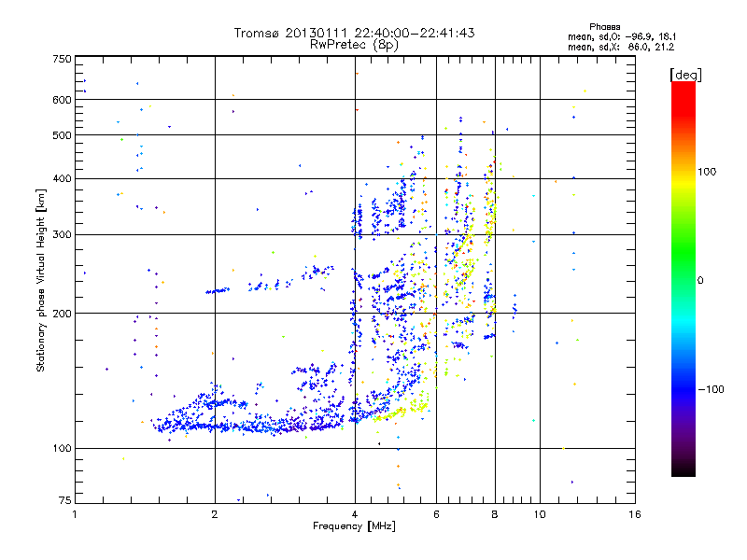Click the 400 km height tick label
Screen dimensions: 747x560
click(62, 179)
